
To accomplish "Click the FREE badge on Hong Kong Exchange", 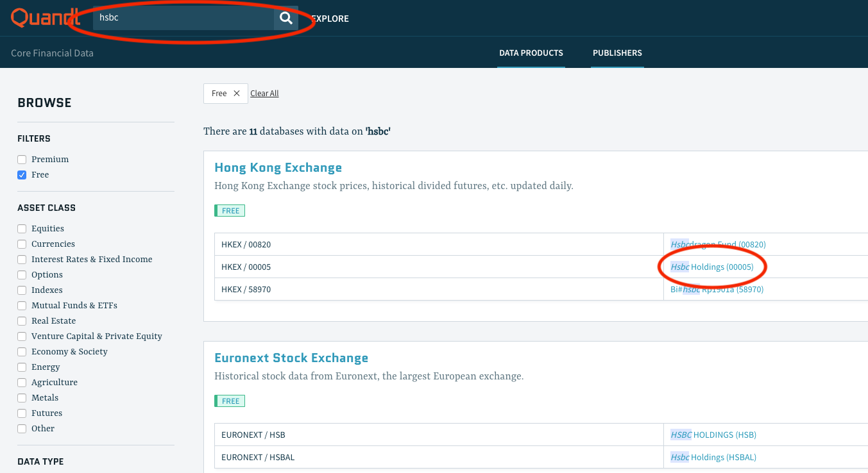I will (229, 210).
